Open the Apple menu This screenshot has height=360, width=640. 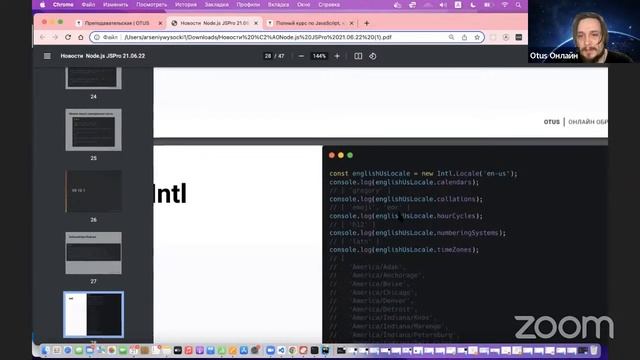(x=42, y=5)
